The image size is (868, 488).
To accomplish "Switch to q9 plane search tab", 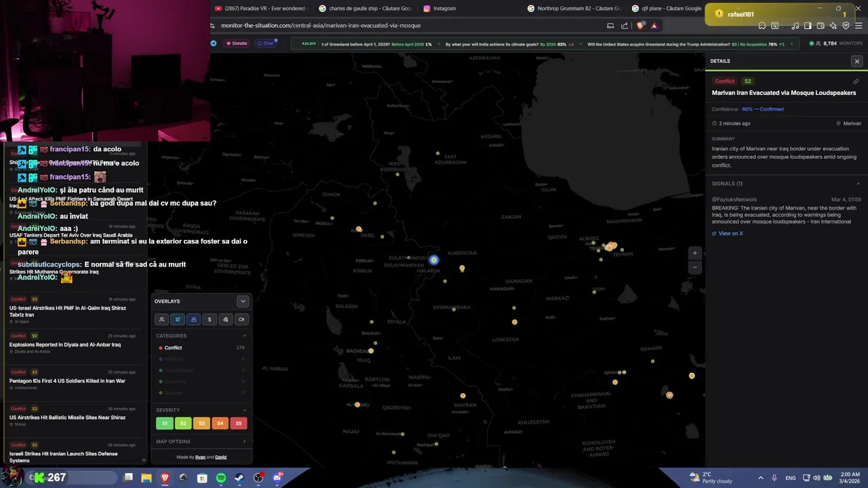I will tap(668, 8).
